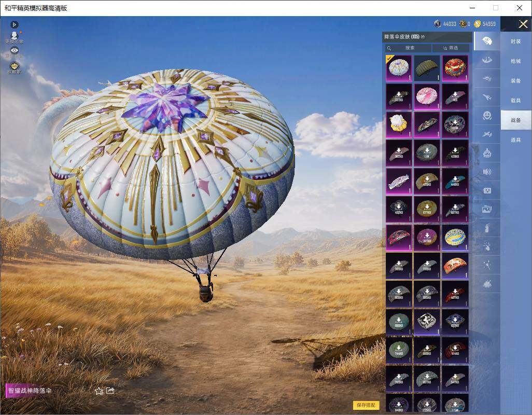Switch to the 装备 tab

(x=516, y=81)
